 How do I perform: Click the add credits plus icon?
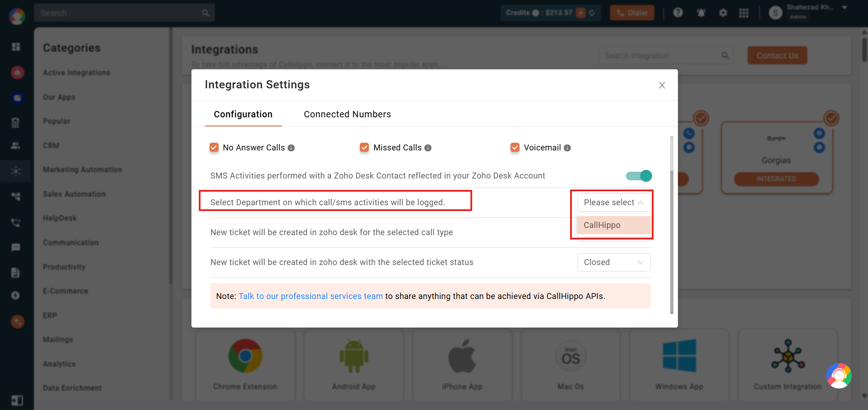click(581, 13)
